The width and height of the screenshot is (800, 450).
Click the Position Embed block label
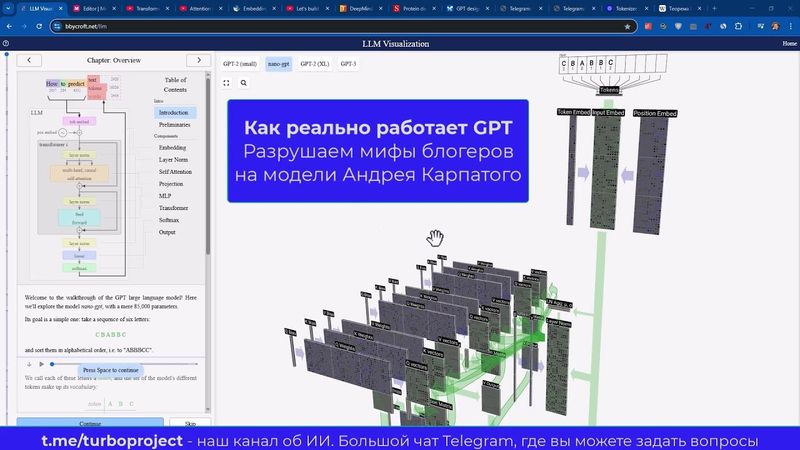point(655,113)
